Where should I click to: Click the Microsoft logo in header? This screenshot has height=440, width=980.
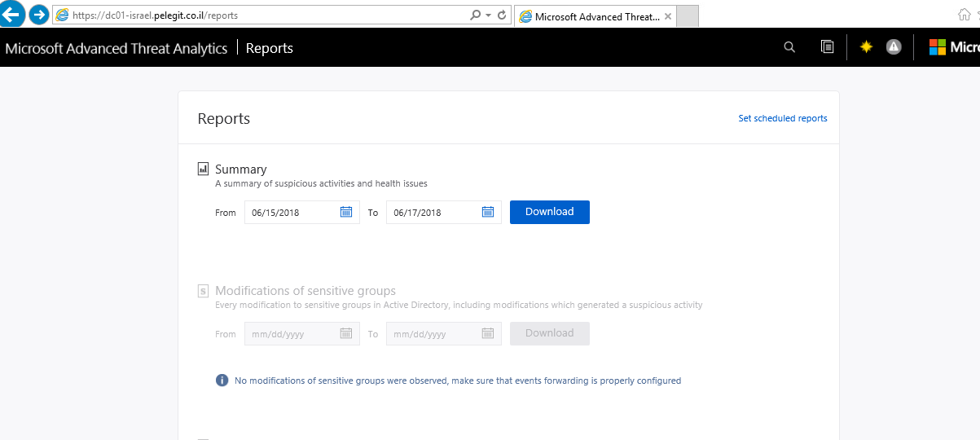pyautogui.click(x=954, y=47)
